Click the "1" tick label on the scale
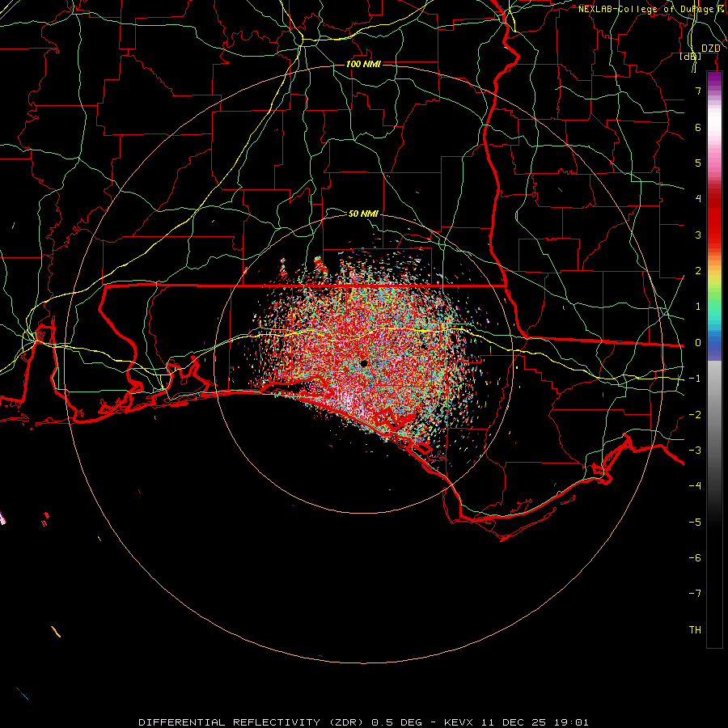The height and width of the screenshot is (728, 728). click(698, 306)
